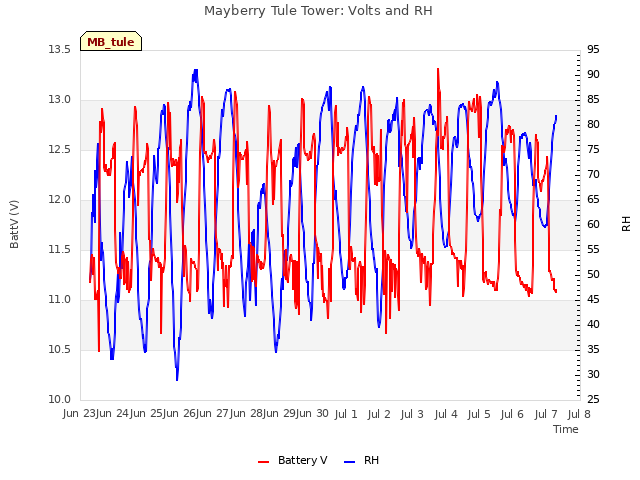Click the BattV (V) axis label
This screenshot has width=640, height=480.
[14, 224]
